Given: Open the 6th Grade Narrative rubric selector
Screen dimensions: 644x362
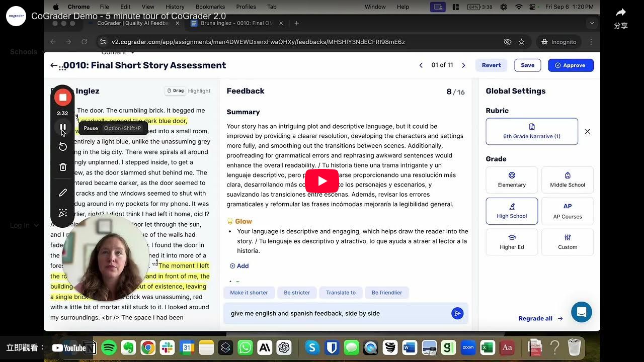Looking at the screenshot, I should pyautogui.click(x=531, y=131).
